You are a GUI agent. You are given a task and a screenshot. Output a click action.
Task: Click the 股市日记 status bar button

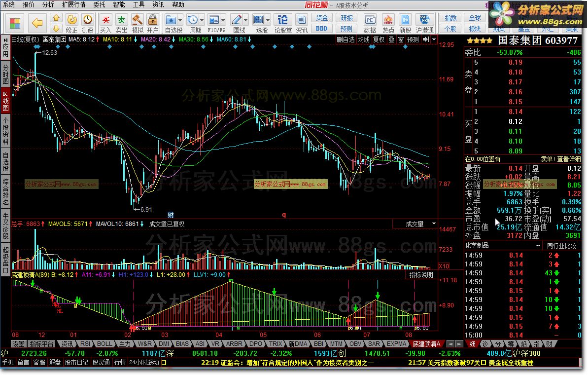76,363
